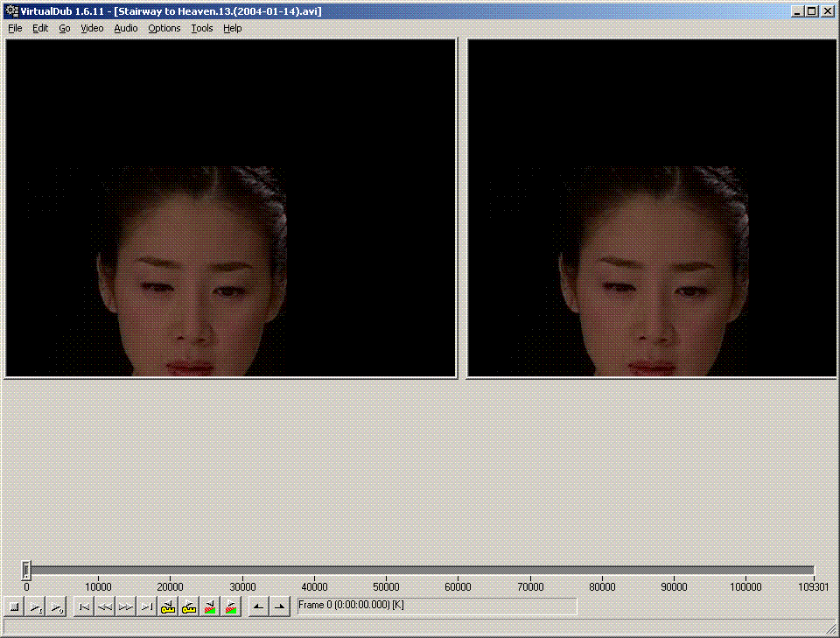840x638 pixels.
Task: Minimize the VirtualDub window
Action: tap(798, 11)
